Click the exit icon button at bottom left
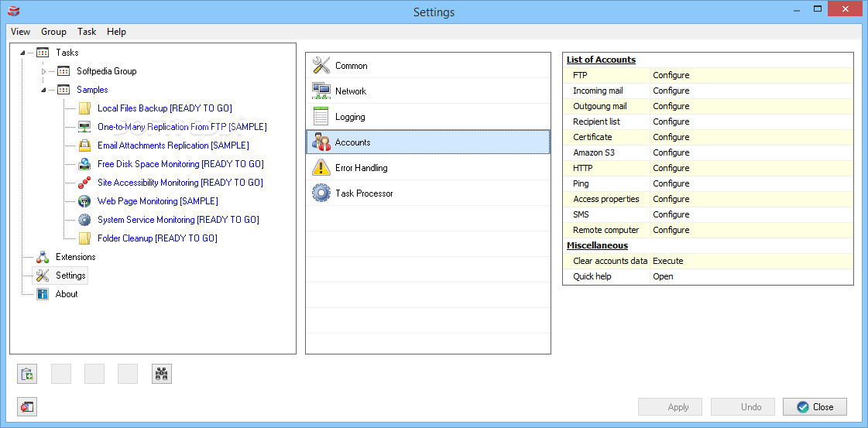This screenshot has height=428, width=868. point(27,407)
